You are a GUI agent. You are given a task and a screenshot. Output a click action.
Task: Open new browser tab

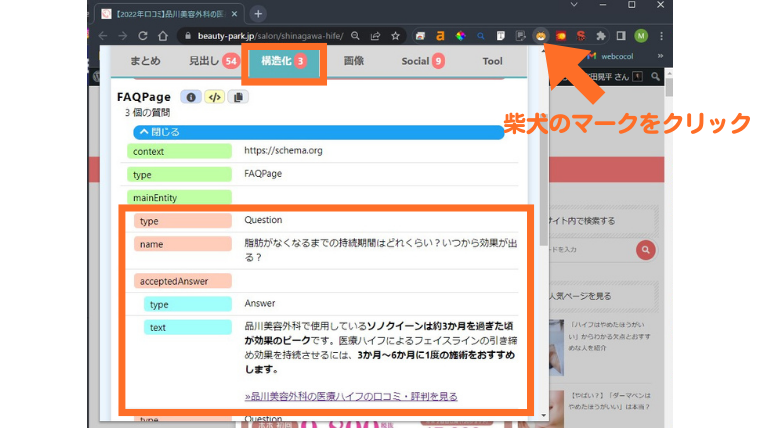pos(258,13)
